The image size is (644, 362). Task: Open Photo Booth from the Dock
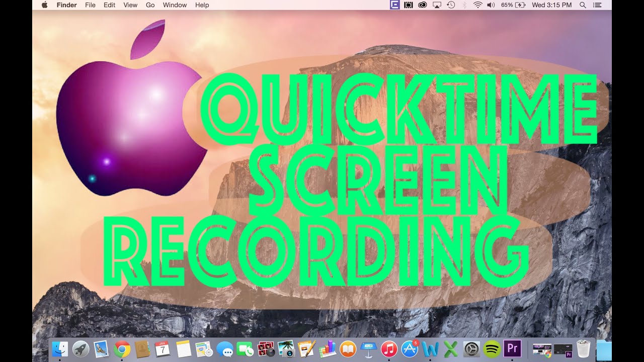(x=266, y=348)
